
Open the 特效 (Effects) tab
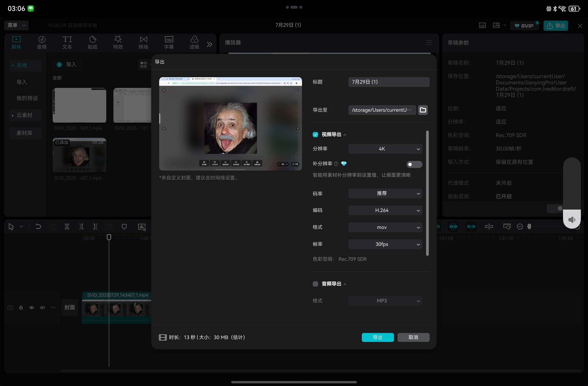[x=118, y=43]
